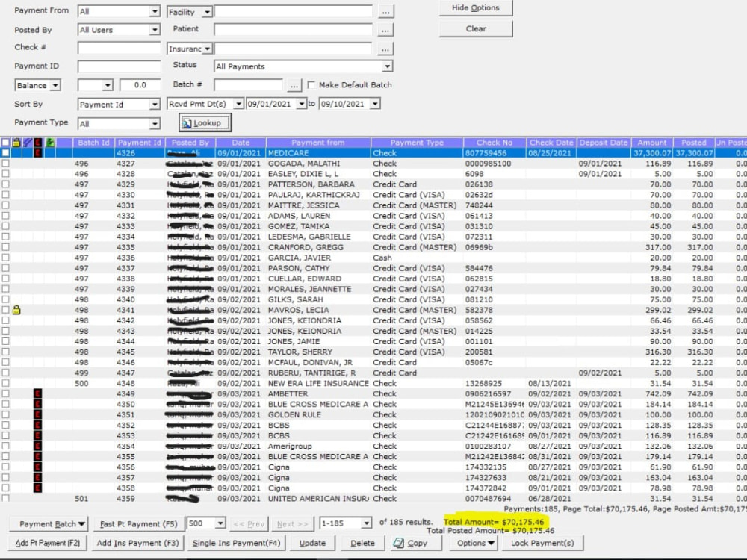Screen dimensions: 747x560
Task: Tick checkbox for payment 4327 GOGADA row
Action: click(5, 164)
